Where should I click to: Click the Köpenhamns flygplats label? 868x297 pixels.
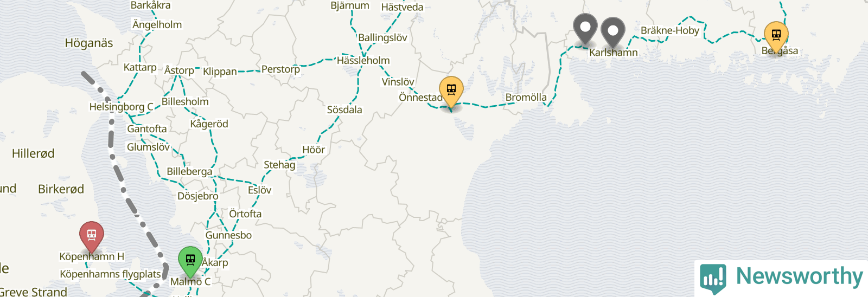pos(110,274)
